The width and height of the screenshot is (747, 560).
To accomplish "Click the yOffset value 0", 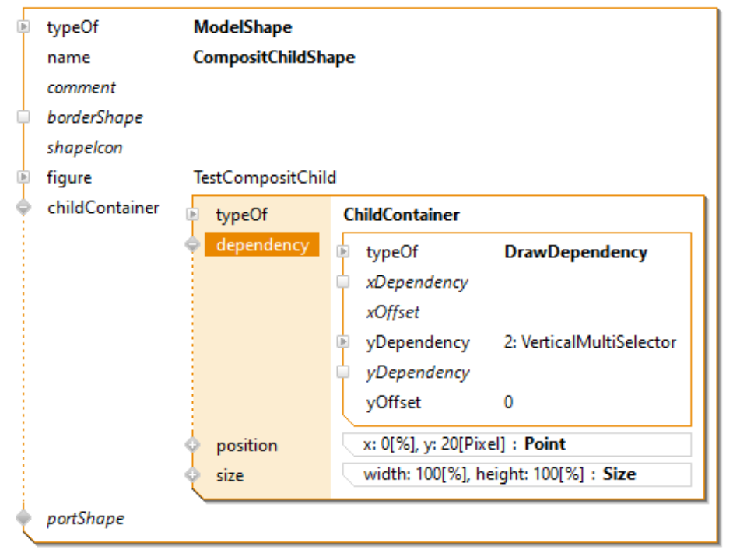I will [508, 403].
